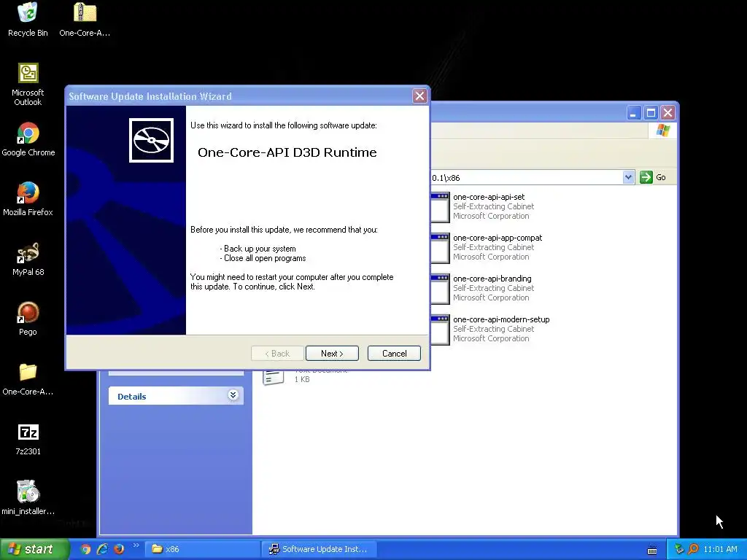Click the one-core-api-modern-setup file name

(501, 319)
